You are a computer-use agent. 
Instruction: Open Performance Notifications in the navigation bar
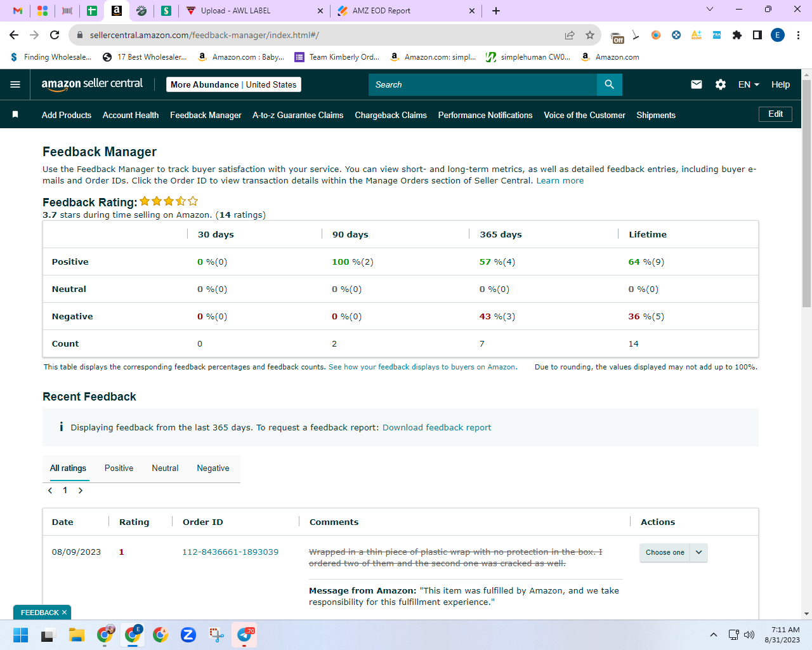click(485, 115)
